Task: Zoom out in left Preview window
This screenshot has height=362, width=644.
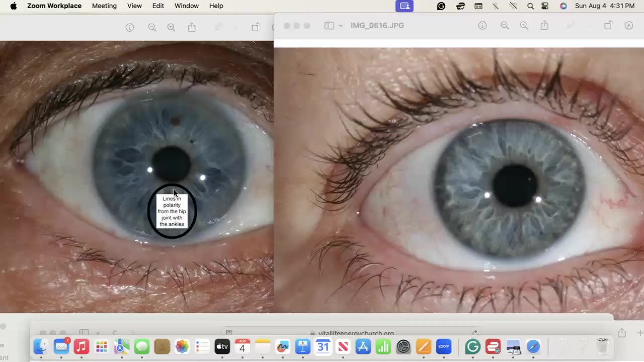Action: tap(152, 28)
